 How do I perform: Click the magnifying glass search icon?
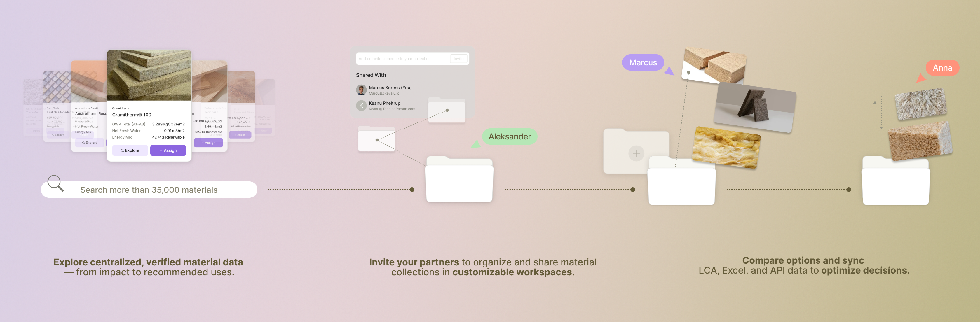coord(55,183)
